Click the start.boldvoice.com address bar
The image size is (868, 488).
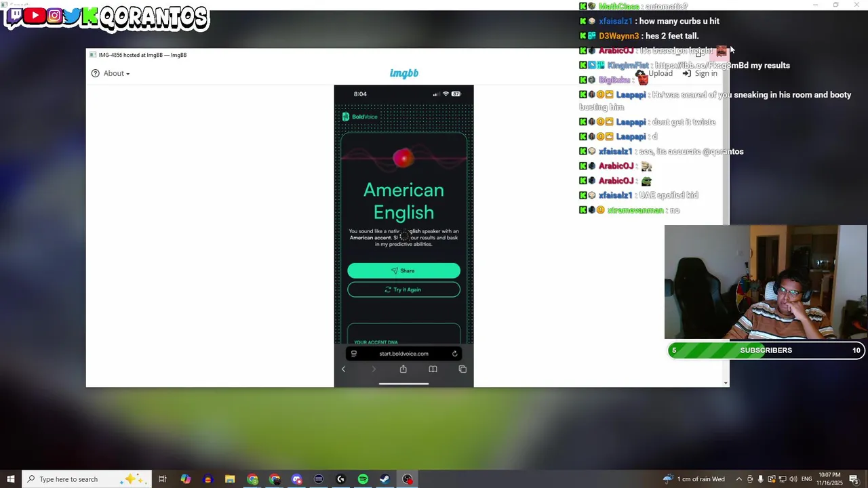click(x=403, y=353)
